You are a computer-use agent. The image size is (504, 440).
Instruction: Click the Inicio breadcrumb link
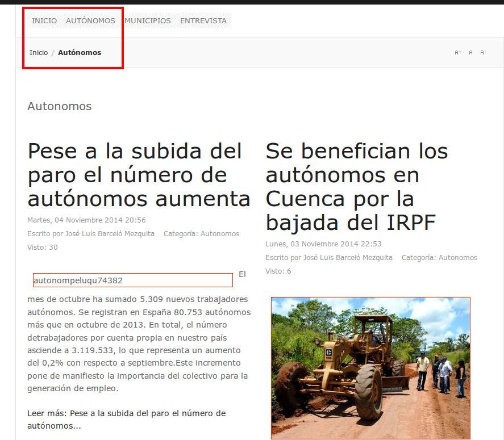(39, 52)
